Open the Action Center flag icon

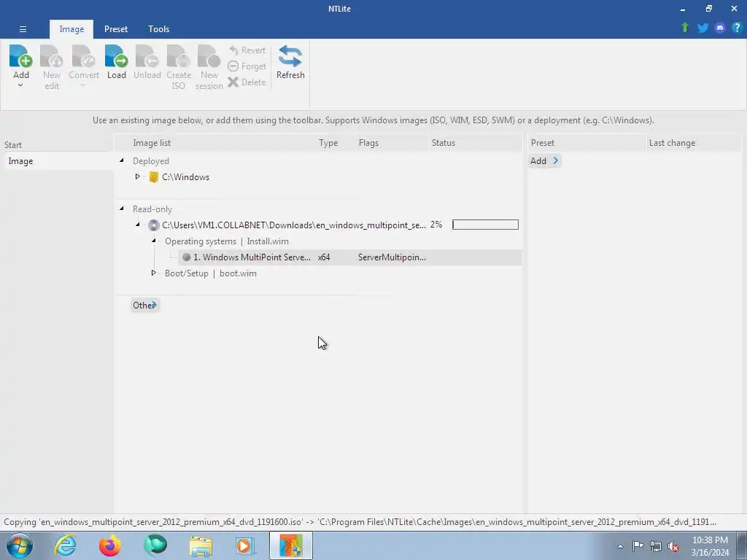(x=638, y=546)
